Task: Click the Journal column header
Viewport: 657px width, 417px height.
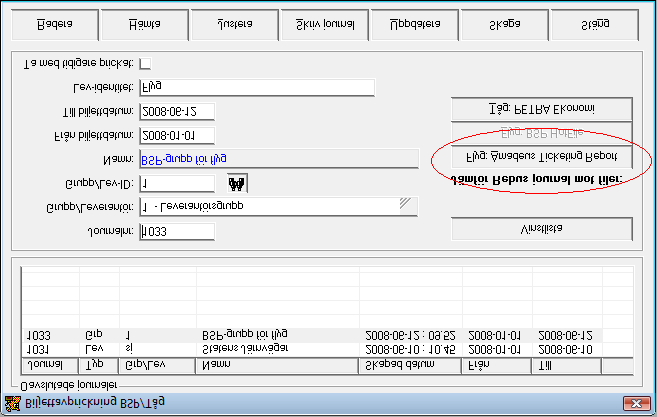Action: click(50, 365)
